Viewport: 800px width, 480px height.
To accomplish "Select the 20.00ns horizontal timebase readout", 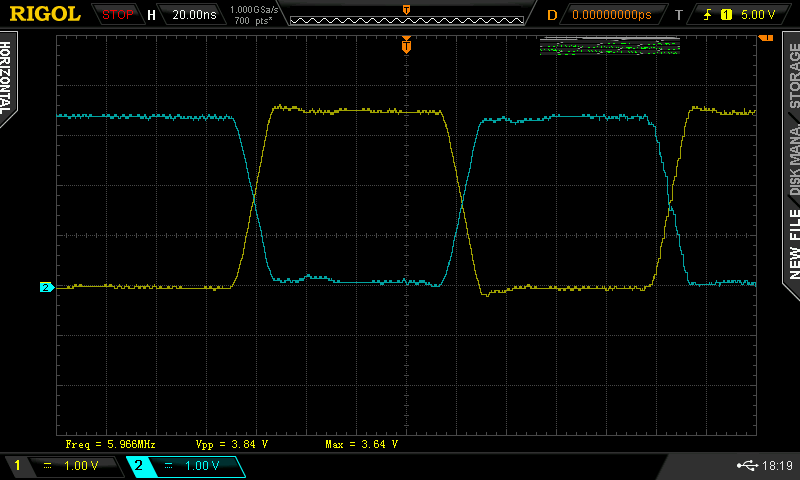I will [194, 15].
